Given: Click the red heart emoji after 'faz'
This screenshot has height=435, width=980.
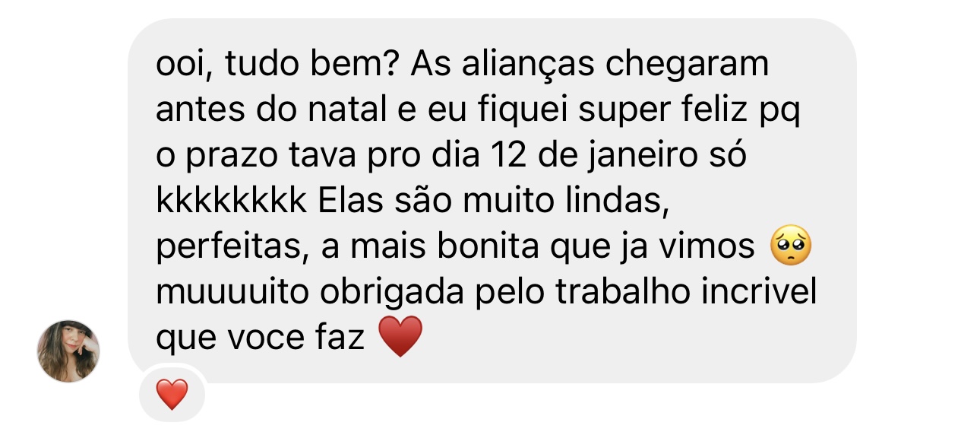Looking at the screenshot, I should [x=400, y=338].
